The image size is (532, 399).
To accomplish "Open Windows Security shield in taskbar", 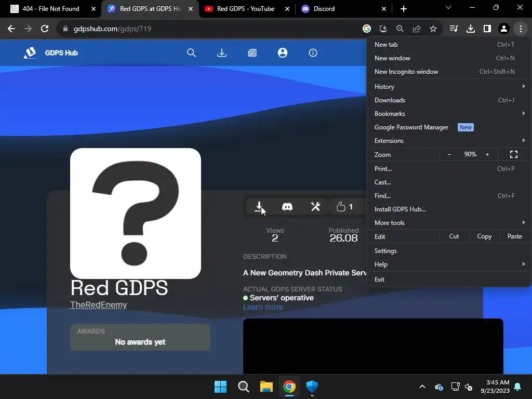I will click(312, 387).
